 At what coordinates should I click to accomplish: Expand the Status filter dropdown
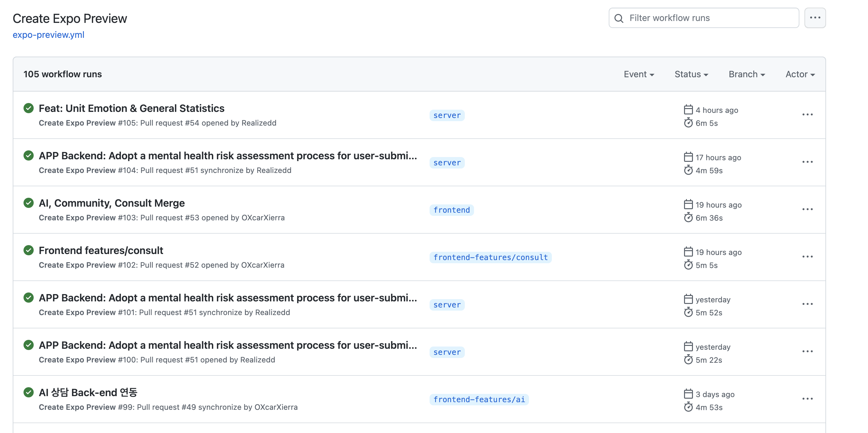(x=691, y=74)
